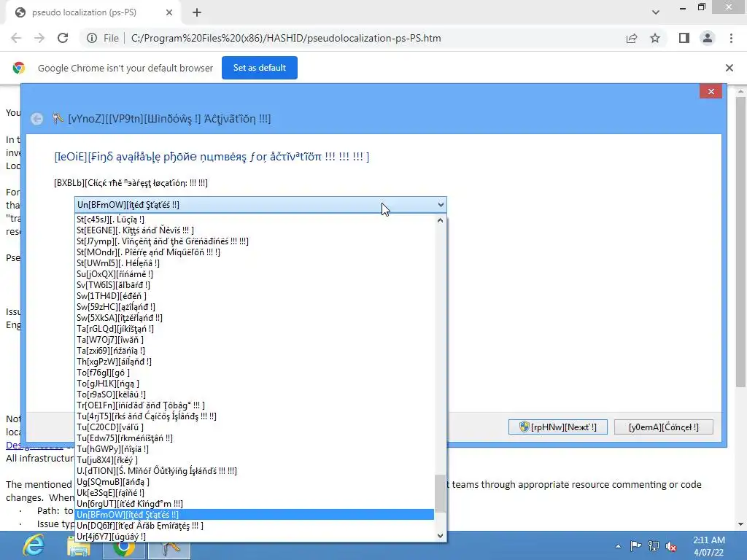The image size is (747, 560).
Task: Close the activation dialog with red X
Action: (x=711, y=91)
